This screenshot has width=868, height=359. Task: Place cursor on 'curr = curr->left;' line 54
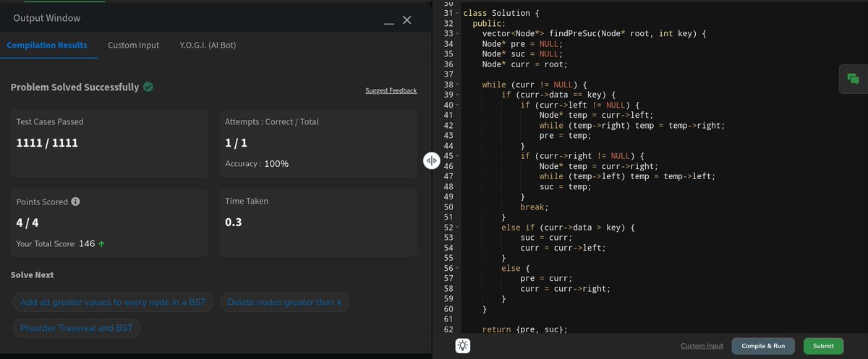point(563,248)
